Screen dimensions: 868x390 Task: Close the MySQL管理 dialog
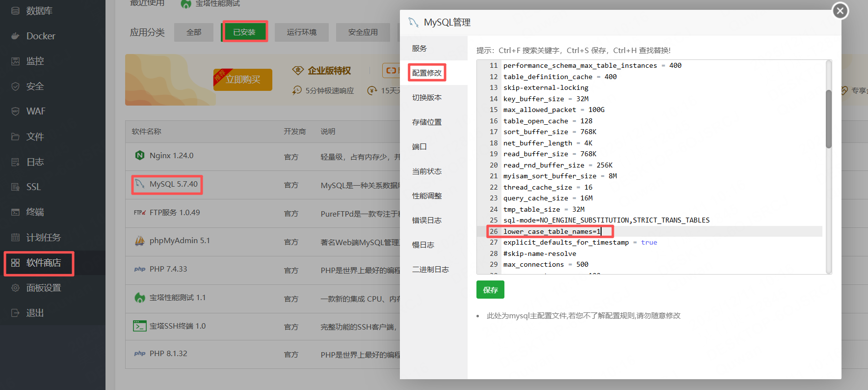[840, 11]
